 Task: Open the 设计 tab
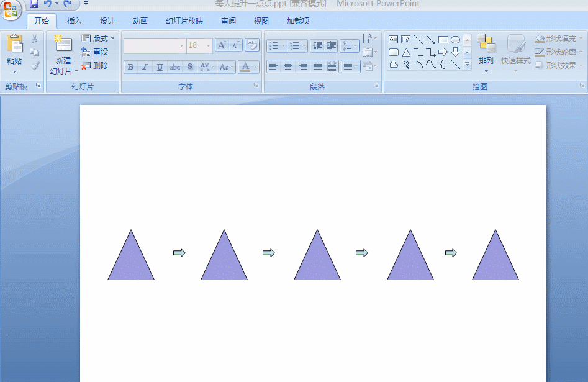click(107, 21)
